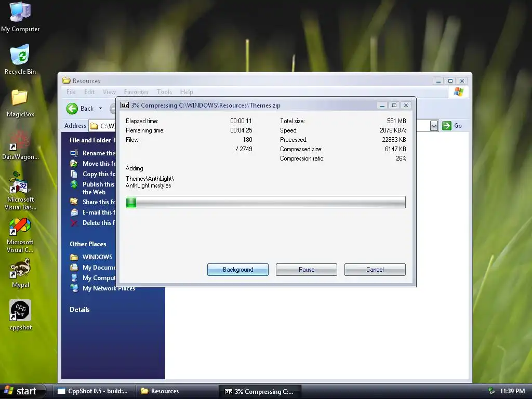This screenshot has height=399, width=532.
Task: Click the compression progress bar
Action: coord(265,202)
